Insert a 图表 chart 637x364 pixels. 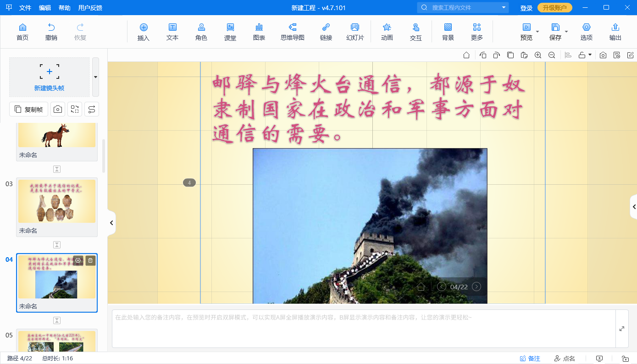[x=259, y=32]
